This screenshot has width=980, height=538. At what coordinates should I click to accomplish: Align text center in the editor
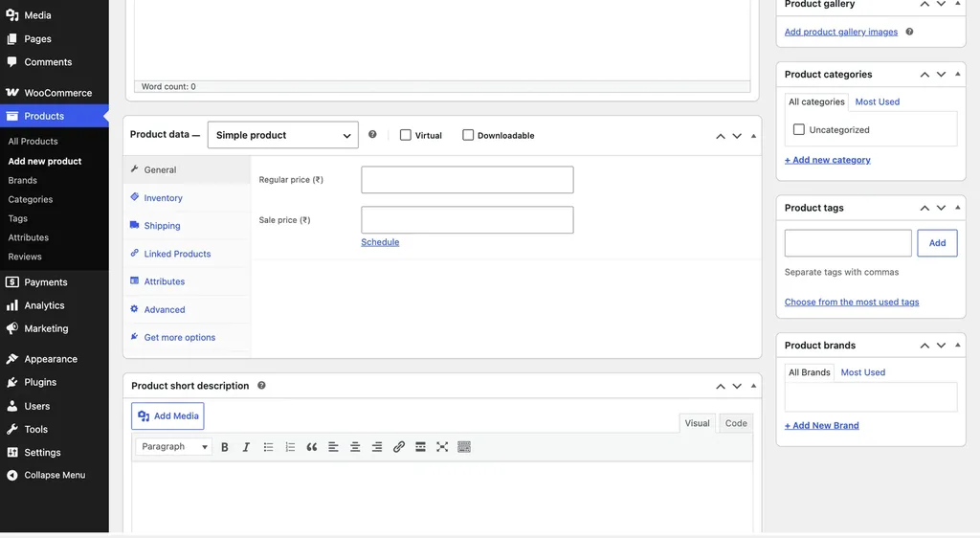pyautogui.click(x=355, y=447)
